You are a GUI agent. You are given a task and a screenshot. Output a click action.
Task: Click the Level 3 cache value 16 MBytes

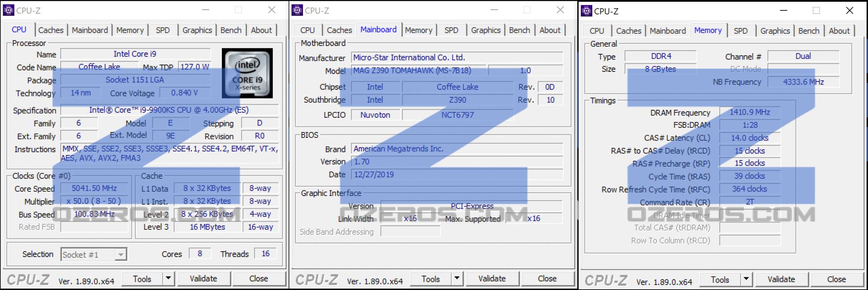pos(208,227)
